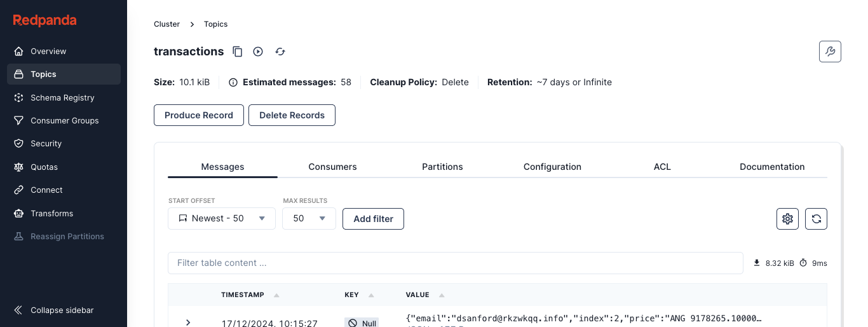
Task: Open the Max Results dropdown
Action: (x=309, y=218)
